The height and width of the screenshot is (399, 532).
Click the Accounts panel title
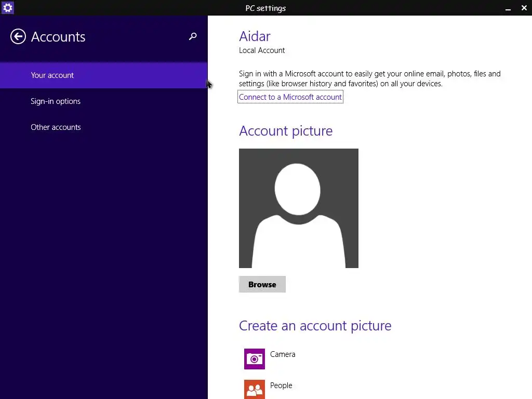[58, 37]
